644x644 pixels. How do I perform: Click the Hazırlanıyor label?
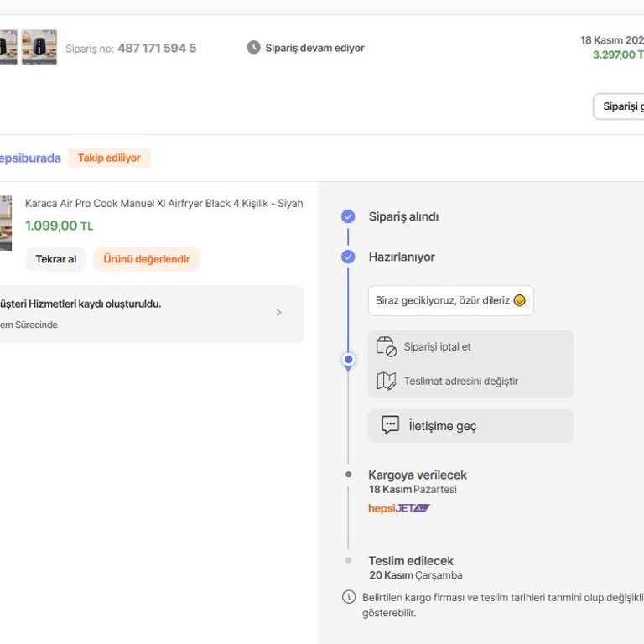coord(402,257)
